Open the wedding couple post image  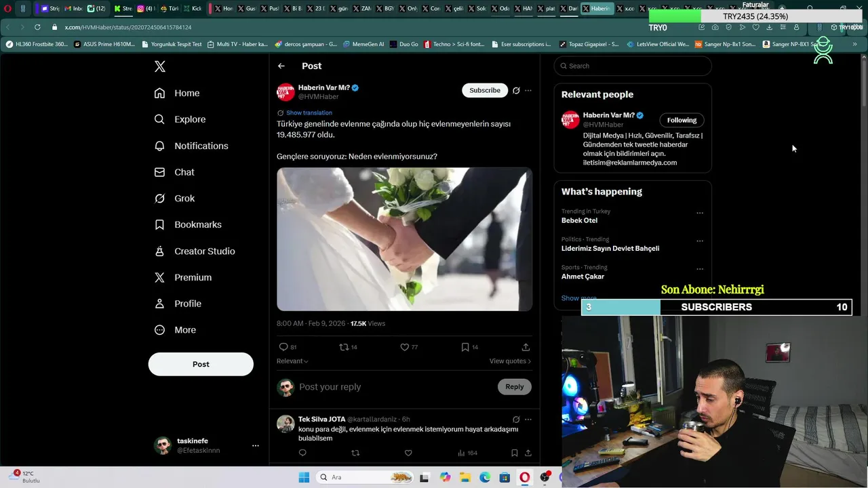click(404, 239)
